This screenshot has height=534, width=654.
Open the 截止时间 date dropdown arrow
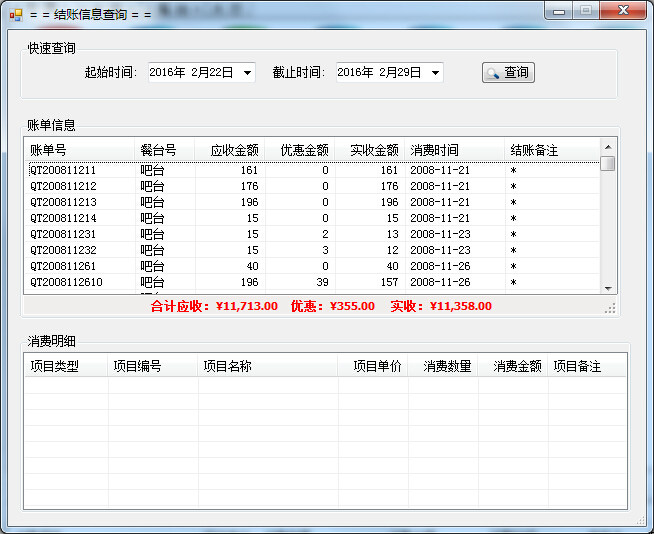tap(435, 73)
